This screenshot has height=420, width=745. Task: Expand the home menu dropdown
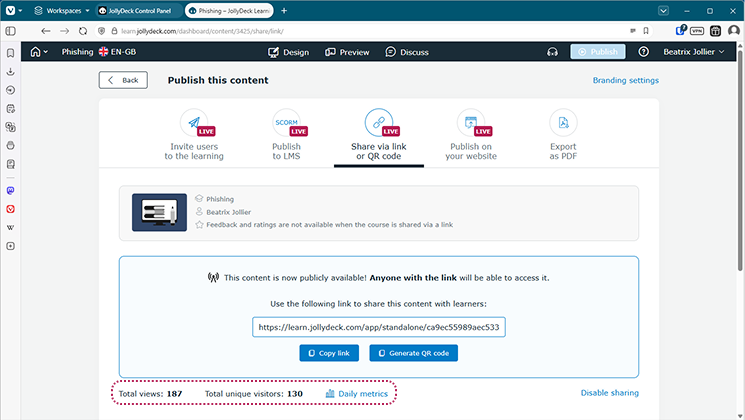40,52
